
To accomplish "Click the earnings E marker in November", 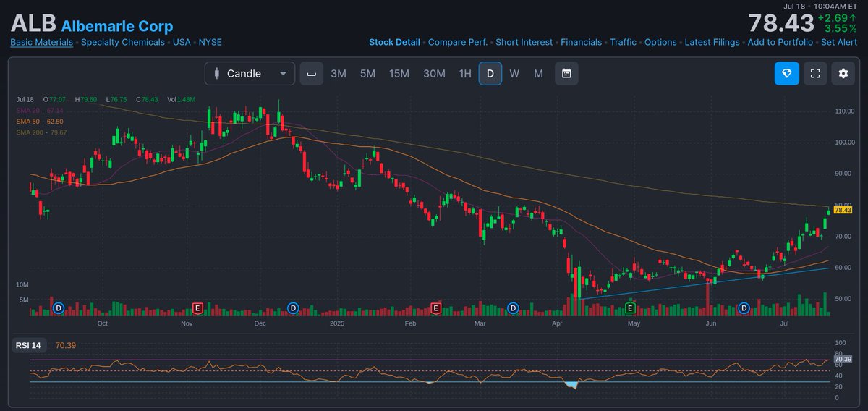I will 197,308.
